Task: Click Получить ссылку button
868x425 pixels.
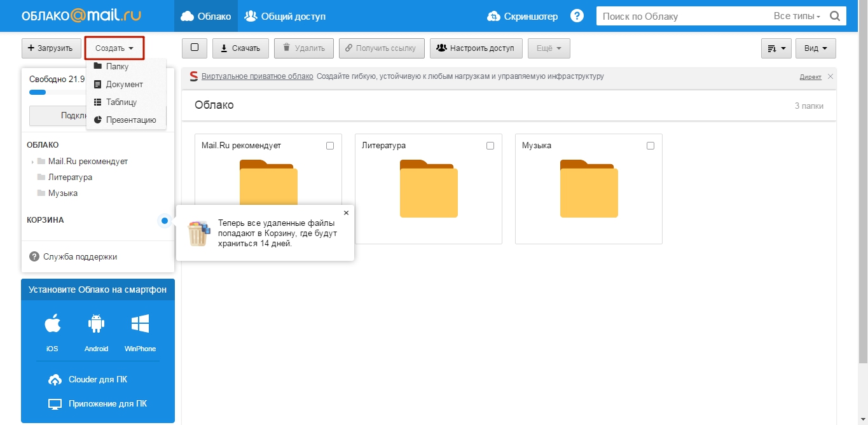Action: [x=382, y=48]
